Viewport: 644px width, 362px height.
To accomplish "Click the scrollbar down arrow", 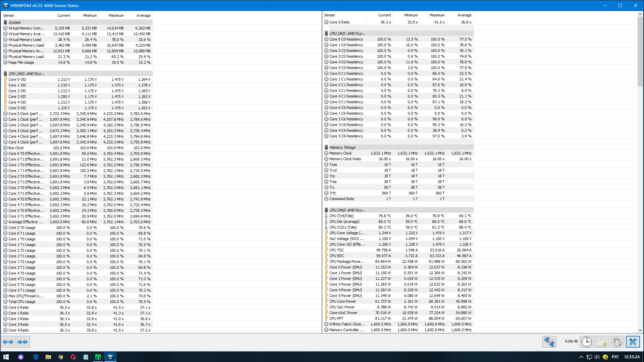I will [640, 330].
